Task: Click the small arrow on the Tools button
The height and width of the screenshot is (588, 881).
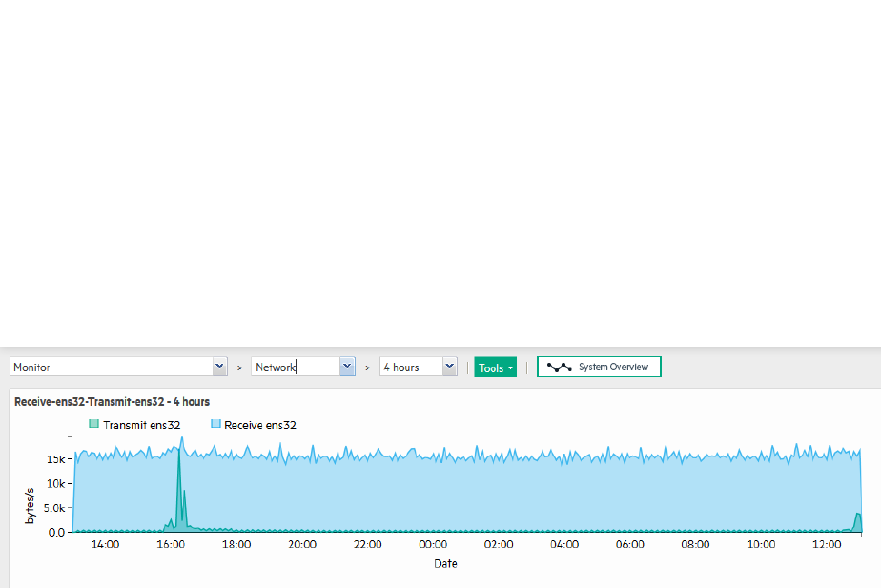Action: click(510, 368)
